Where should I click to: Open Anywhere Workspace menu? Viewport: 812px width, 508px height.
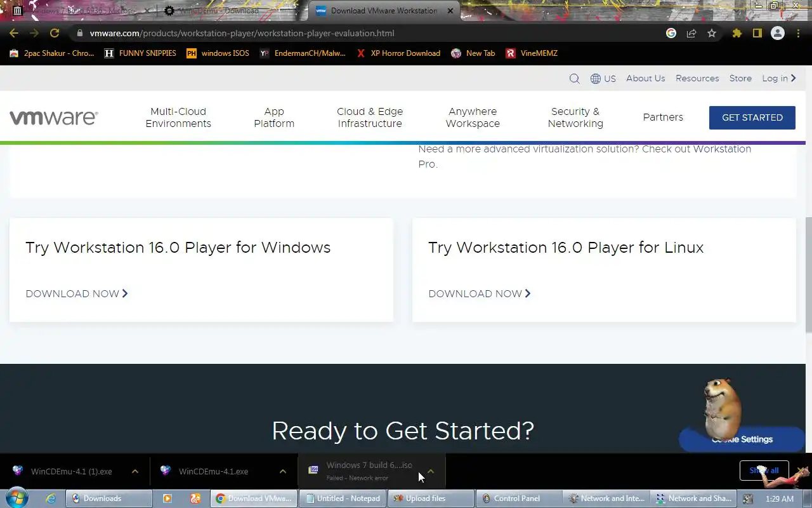(473, 117)
